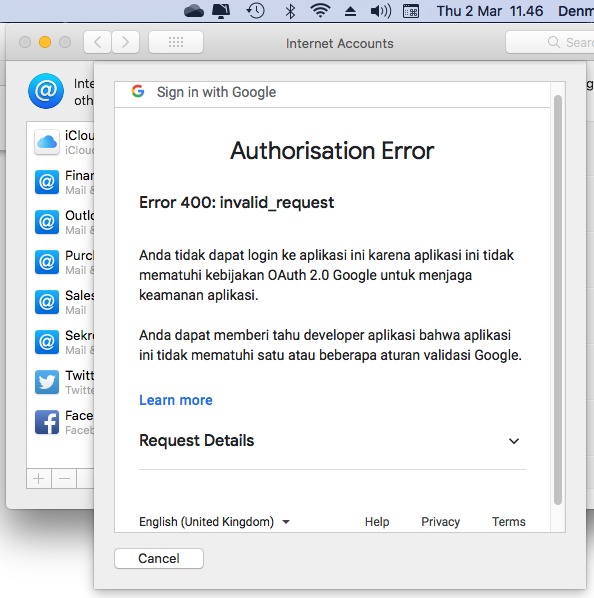The height and width of the screenshot is (598, 594).
Task: Click the Request Details label
Action: pyautogui.click(x=196, y=440)
